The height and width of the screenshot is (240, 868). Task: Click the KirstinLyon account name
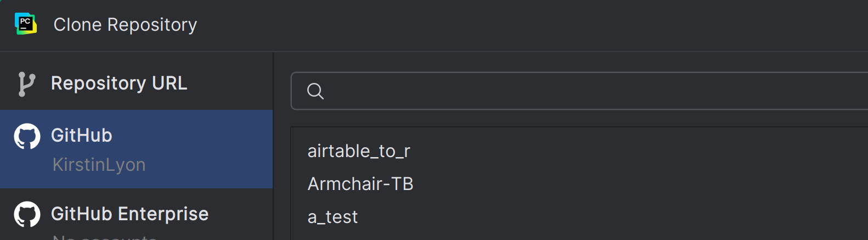[99, 165]
